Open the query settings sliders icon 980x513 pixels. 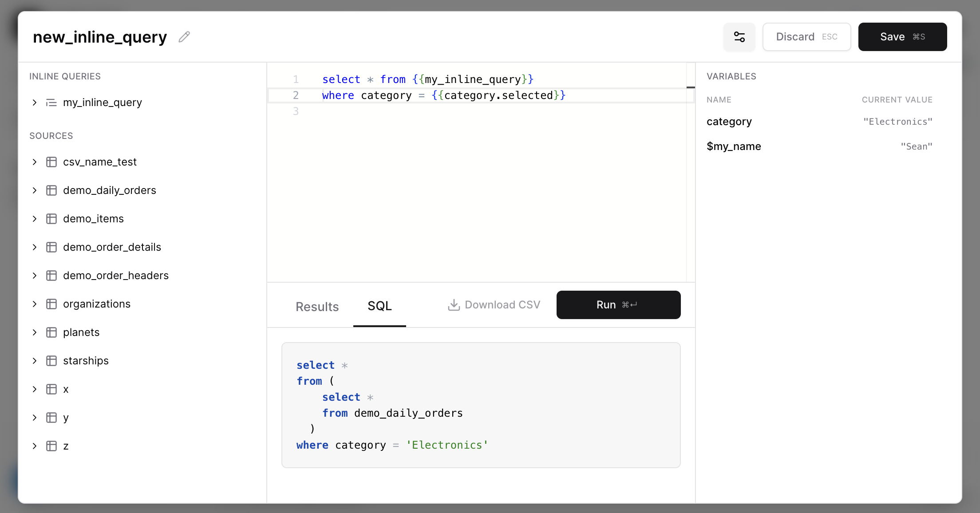pos(739,37)
